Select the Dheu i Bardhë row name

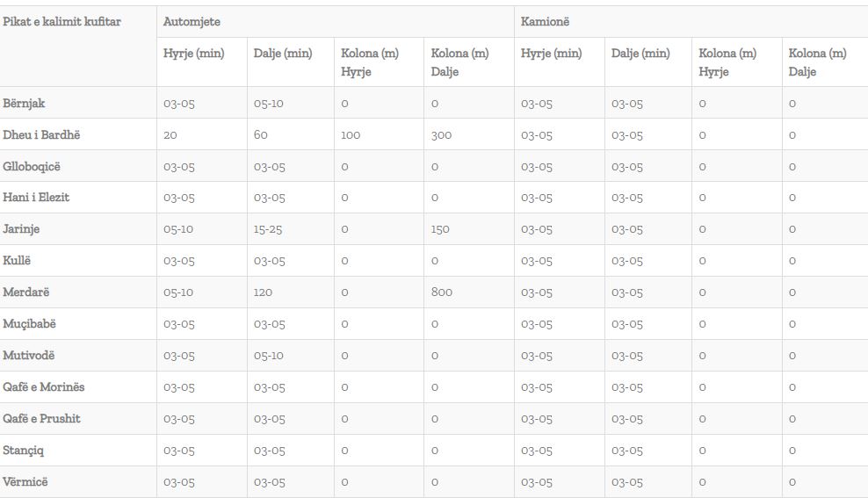41,134
